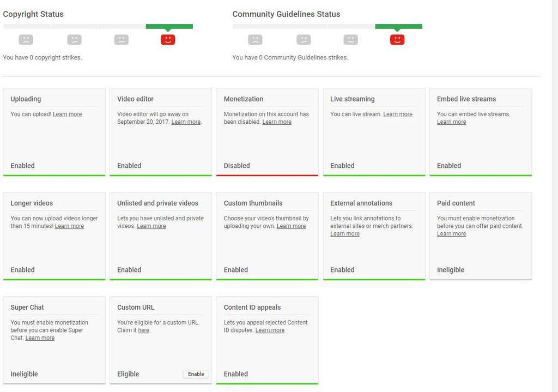Viewport: 558px width, 392px height.
Task: Click the saddest gray face under Copyright Status
Action: (26, 39)
